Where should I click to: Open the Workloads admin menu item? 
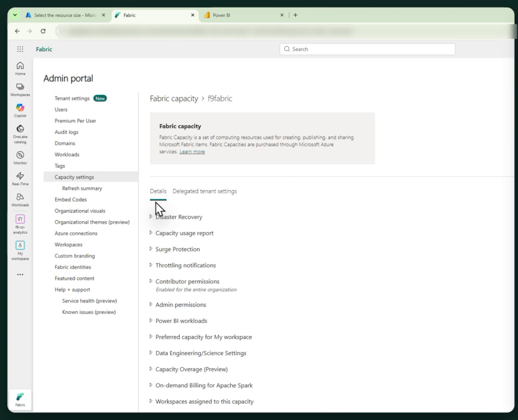click(x=67, y=155)
